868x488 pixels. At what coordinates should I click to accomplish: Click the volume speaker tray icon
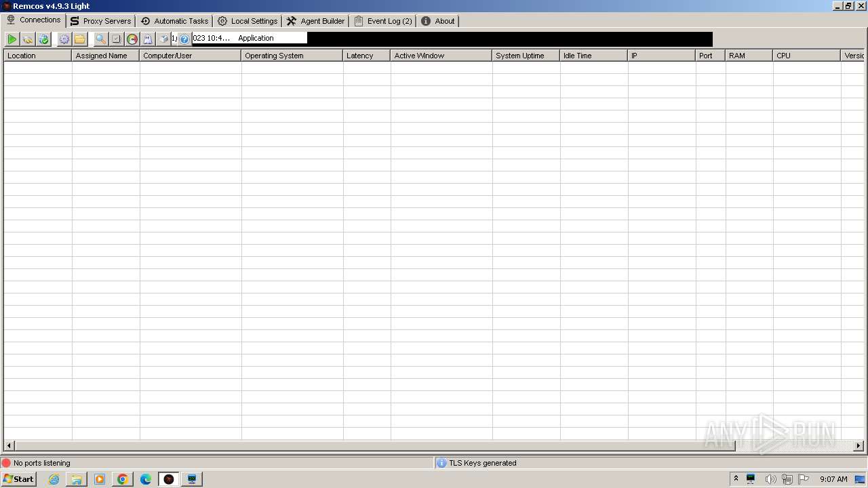tap(770, 479)
